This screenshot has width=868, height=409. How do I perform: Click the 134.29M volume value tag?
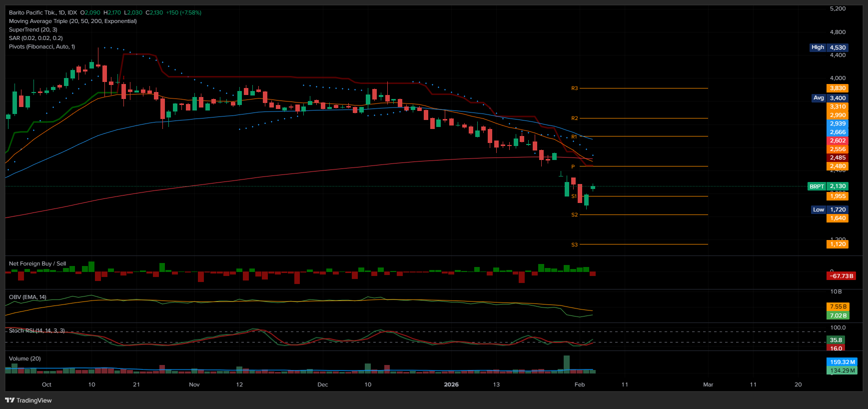842,370
